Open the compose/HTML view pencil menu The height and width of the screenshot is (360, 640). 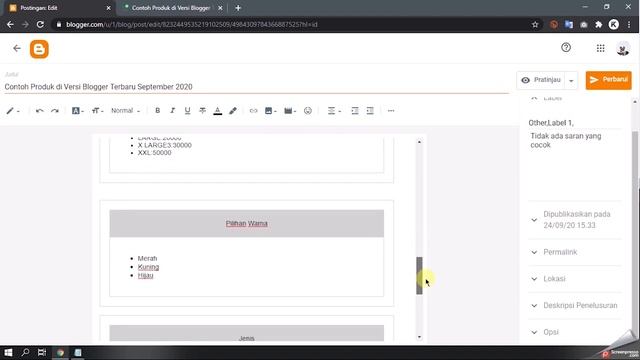[13, 111]
